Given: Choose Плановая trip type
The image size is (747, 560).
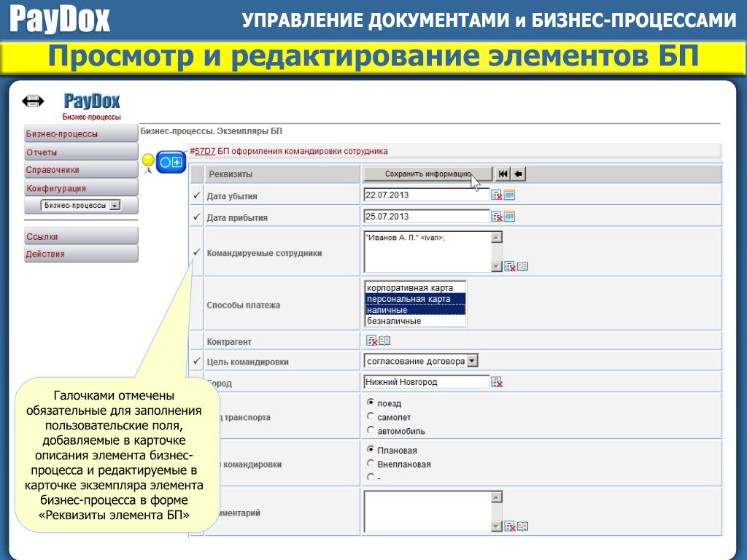Looking at the screenshot, I should (x=371, y=449).
